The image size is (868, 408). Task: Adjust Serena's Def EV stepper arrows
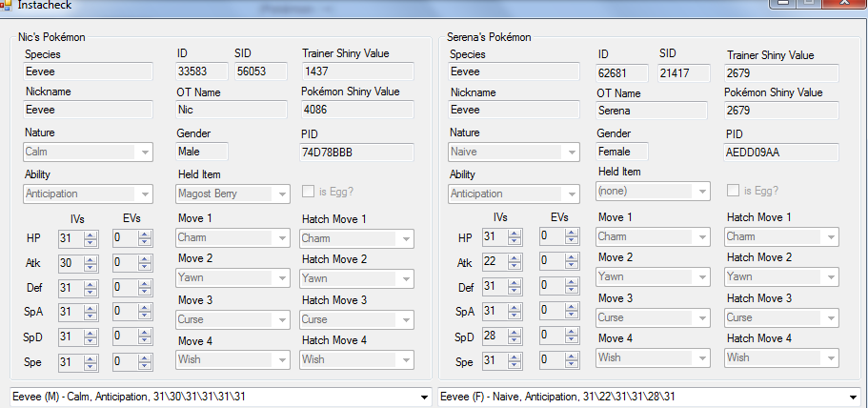pyautogui.click(x=572, y=286)
